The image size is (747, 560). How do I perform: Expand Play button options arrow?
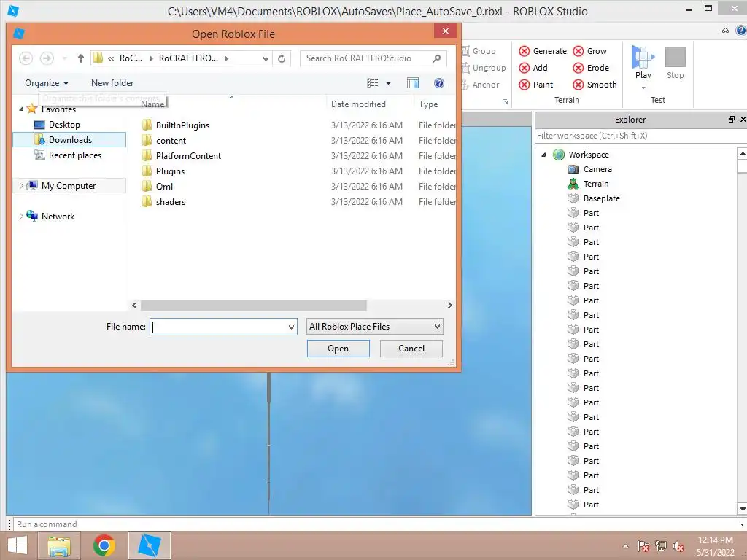coord(643,87)
